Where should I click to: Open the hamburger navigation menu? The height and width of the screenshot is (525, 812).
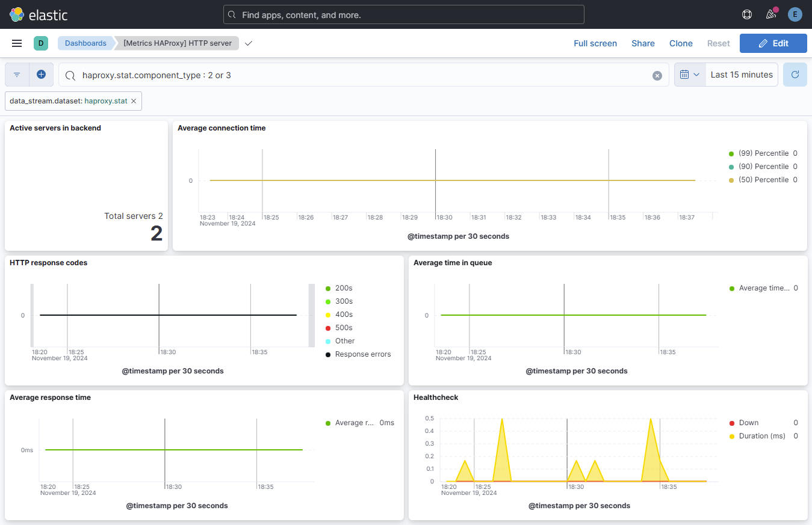17,43
